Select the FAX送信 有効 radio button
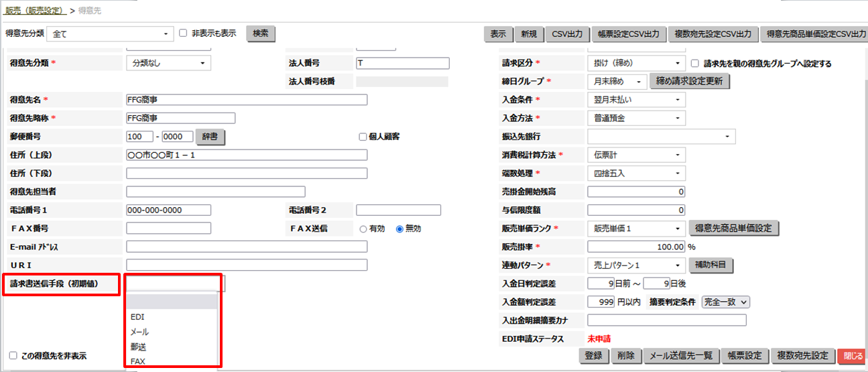The image size is (868, 372). [363, 229]
